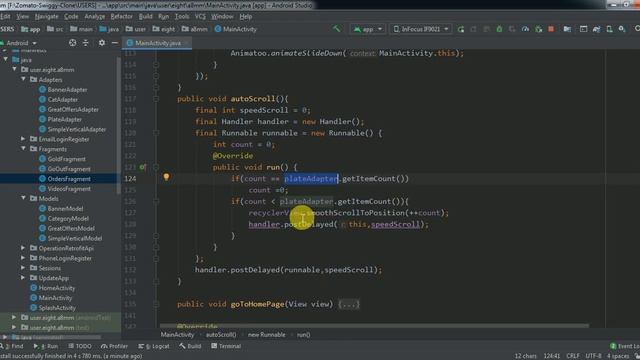This screenshot has height=360, width=640.
Task: Click Sync Project with Gradle Files icon
Action: coord(596,29)
